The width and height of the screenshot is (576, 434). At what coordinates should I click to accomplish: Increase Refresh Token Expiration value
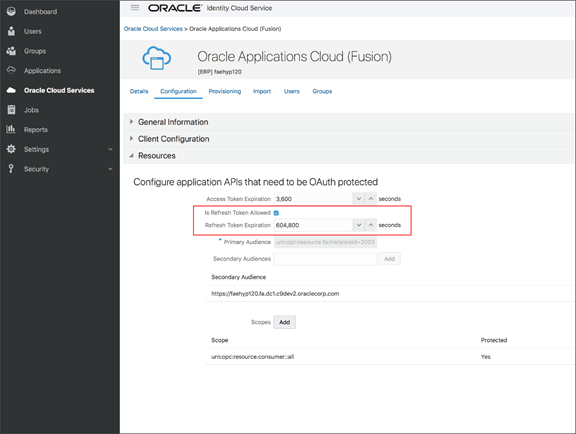click(371, 225)
